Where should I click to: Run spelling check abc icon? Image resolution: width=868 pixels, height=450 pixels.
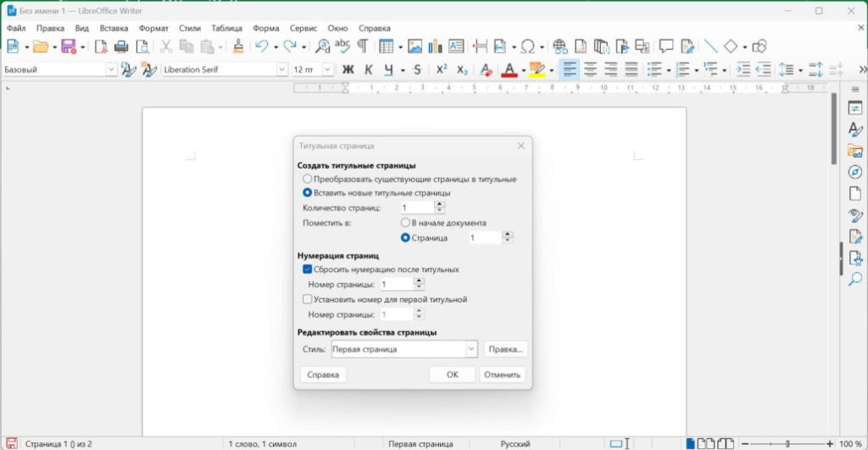[x=342, y=47]
